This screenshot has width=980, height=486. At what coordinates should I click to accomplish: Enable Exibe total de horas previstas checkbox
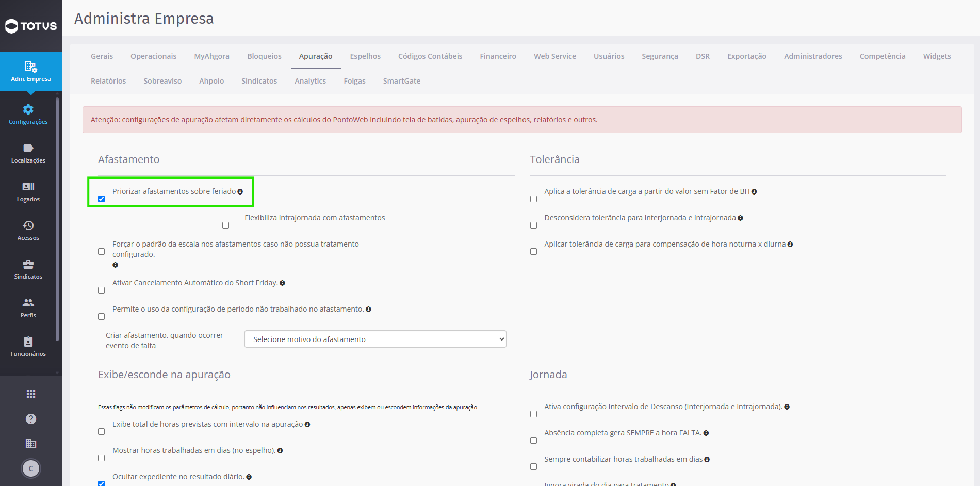102,432
